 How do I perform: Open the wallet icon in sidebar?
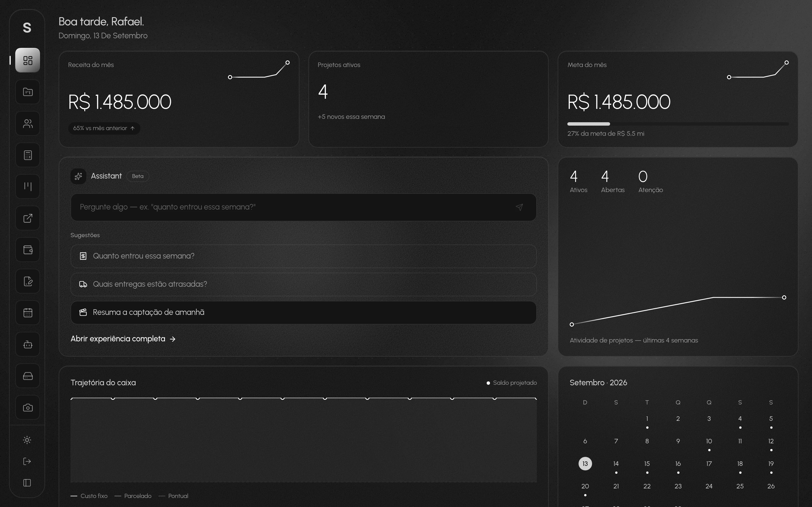[x=28, y=250]
